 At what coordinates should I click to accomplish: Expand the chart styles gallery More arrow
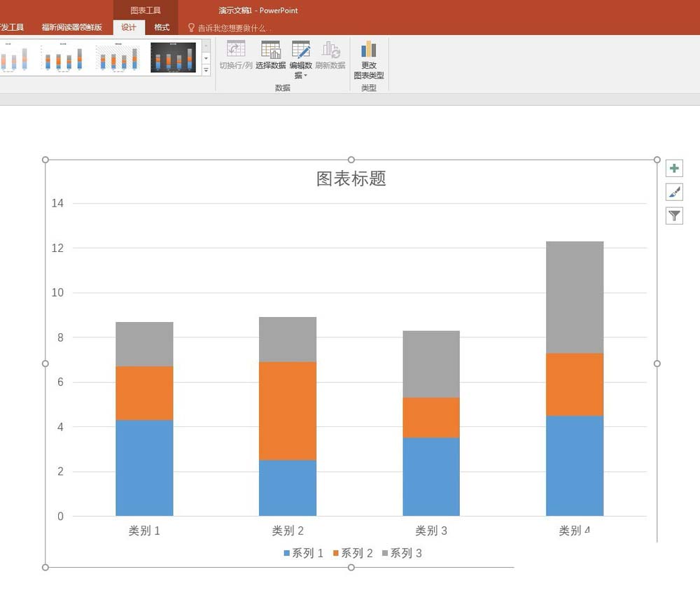click(206, 71)
